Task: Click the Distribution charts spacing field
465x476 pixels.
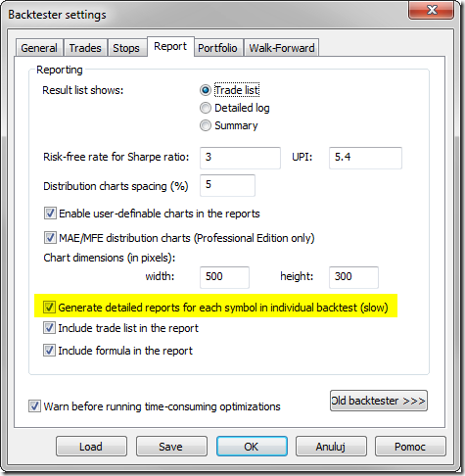Action: (227, 185)
